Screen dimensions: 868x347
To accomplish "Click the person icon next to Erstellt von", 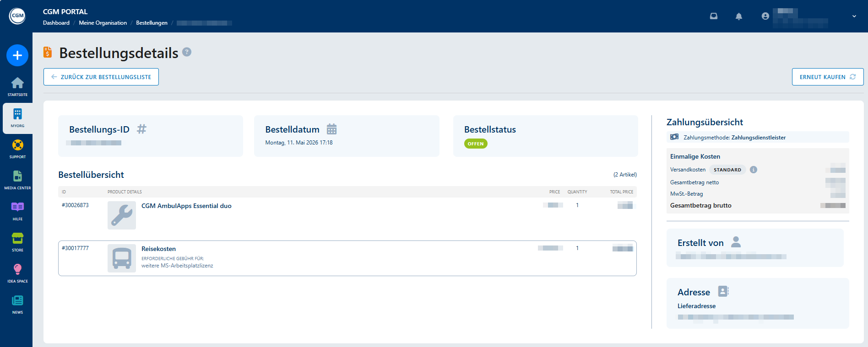I will [x=736, y=242].
